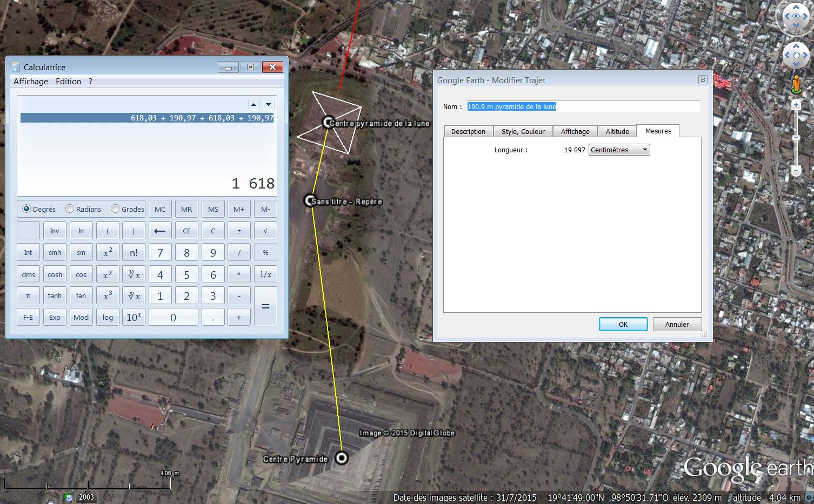
Task: Open the ? help menu in Calculatrice
Action: click(90, 81)
